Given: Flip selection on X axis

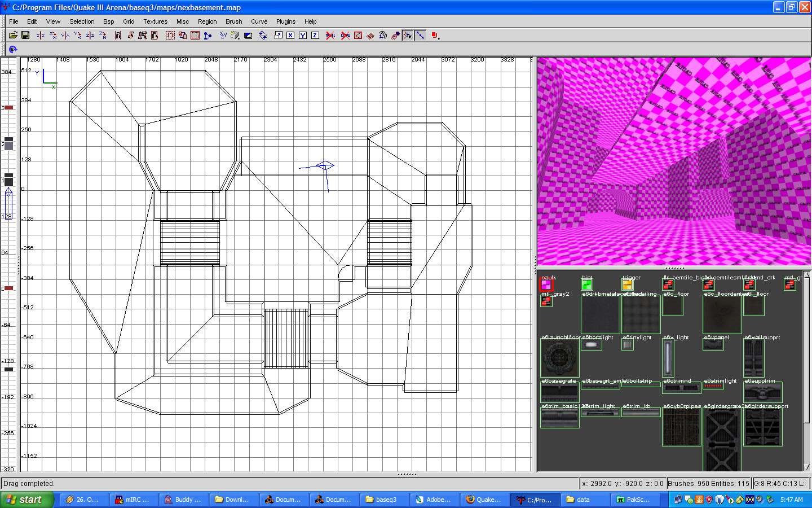Looking at the screenshot, I should (41, 35).
